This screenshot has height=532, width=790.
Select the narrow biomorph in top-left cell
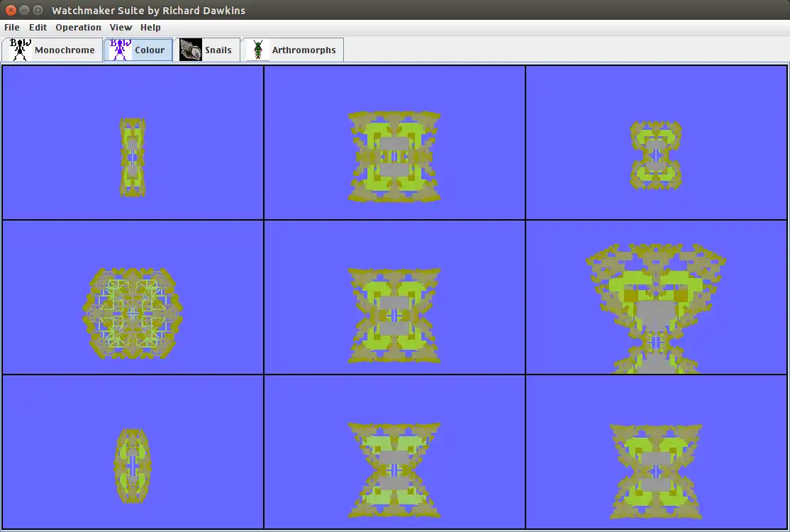(133, 157)
